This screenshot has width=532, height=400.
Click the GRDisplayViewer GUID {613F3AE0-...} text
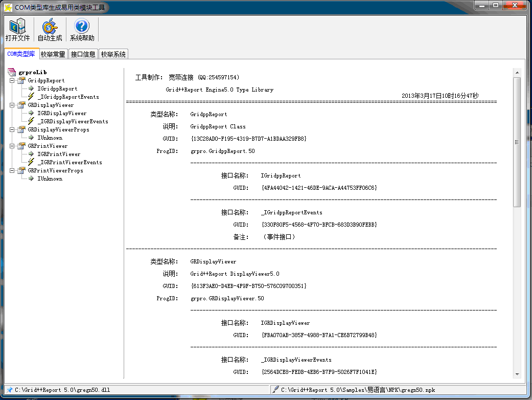pos(249,286)
